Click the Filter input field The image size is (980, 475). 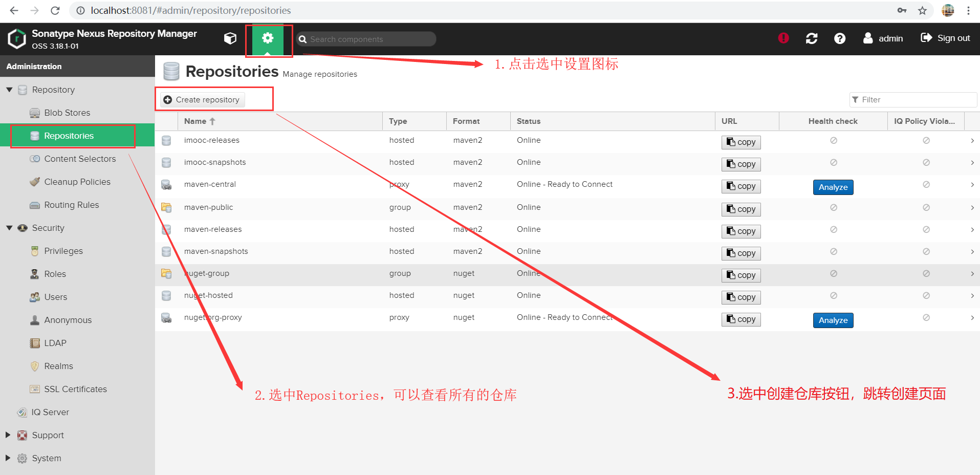[x=913, y=100]
